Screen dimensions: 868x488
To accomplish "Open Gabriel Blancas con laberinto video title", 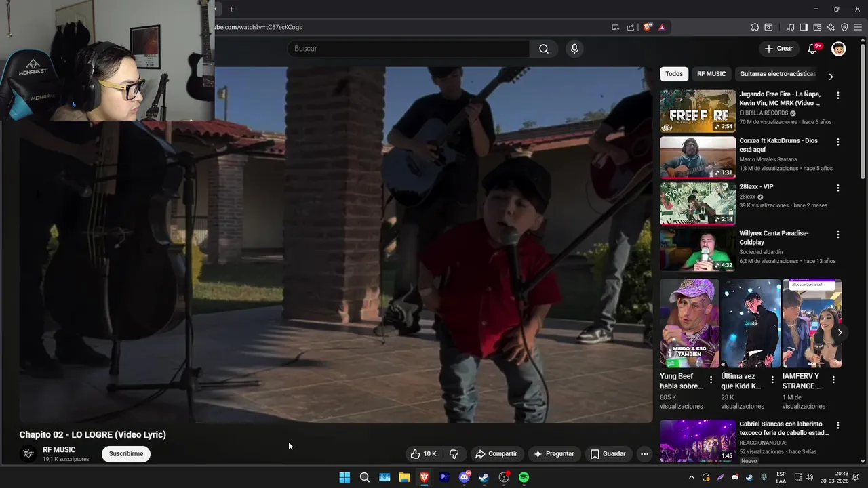I will coord(784,429).
